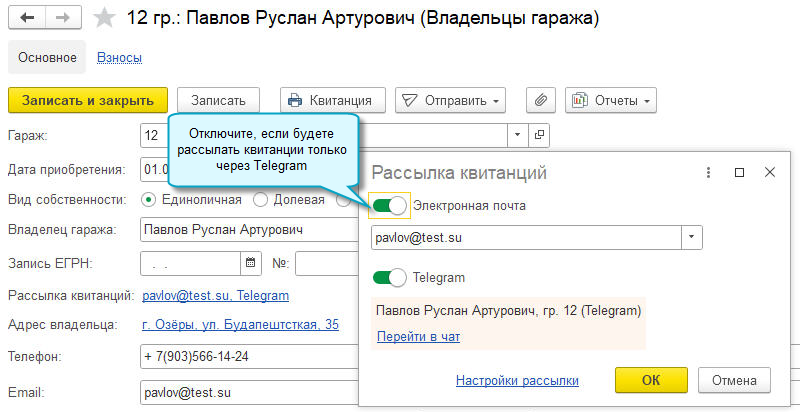The image size is (800, 412).
Task: Open the Отправить dropdown menu
Action: click(x=450, y=100)
